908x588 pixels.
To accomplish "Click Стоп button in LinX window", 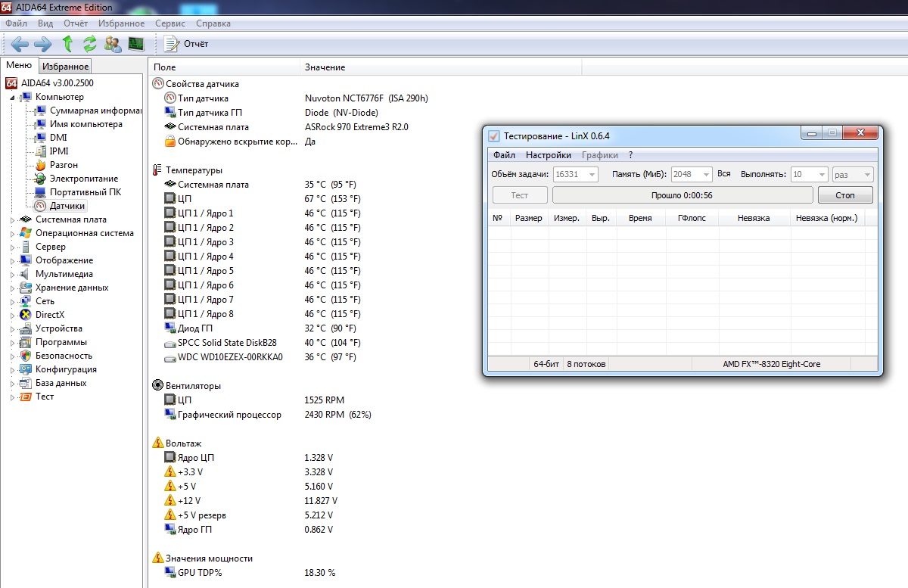I will click(845, 195).
